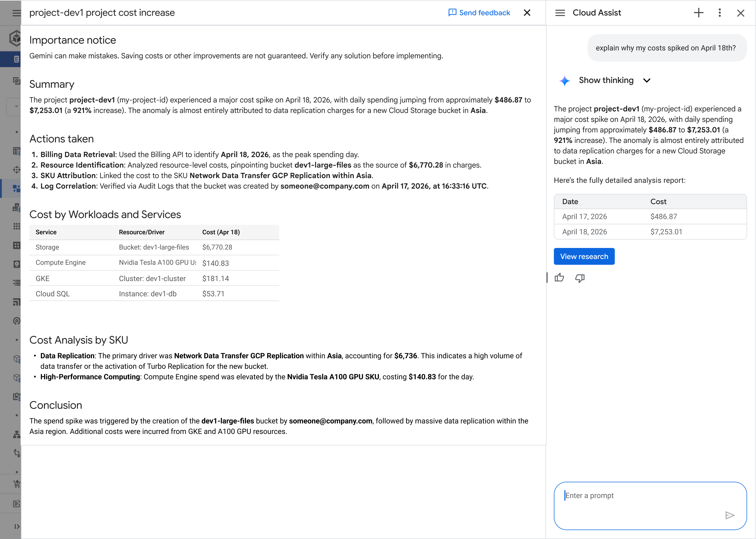Image resolution: width=756 pixels, height=539 pixels.
Task: Click the Cost header in Cloud Assist table
Action: coord(658,201)
